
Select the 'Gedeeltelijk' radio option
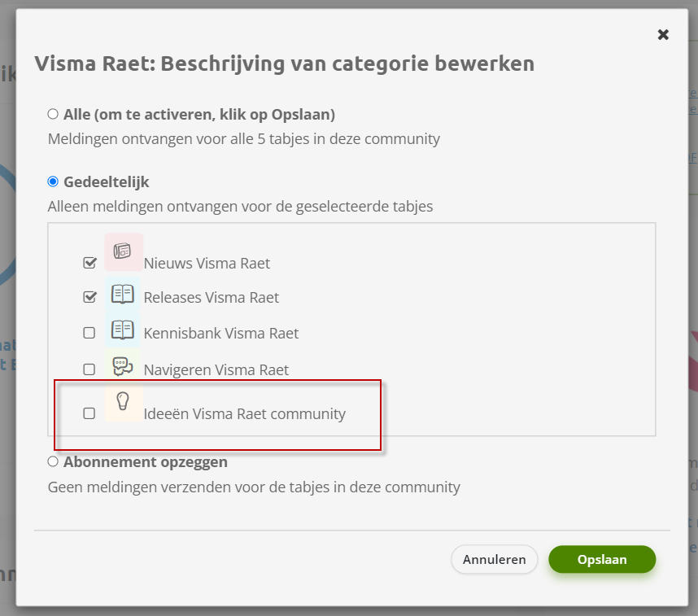click(x=53, y=181)
